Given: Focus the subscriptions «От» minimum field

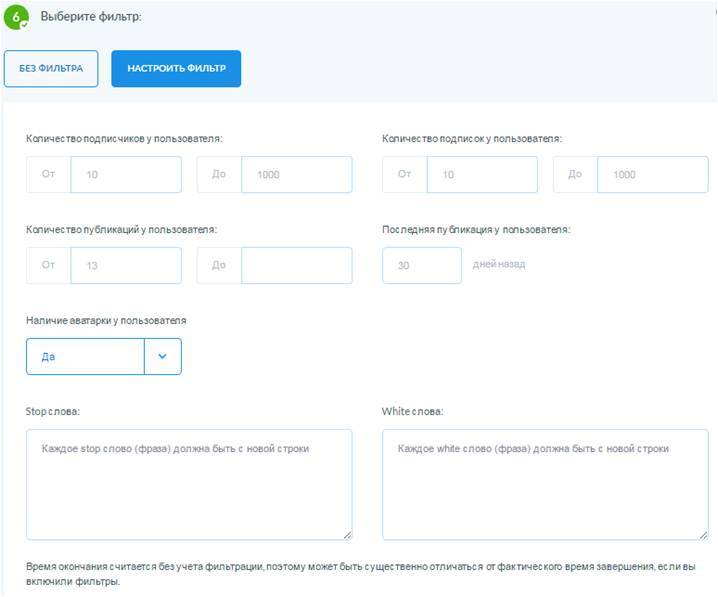Looking at the screenshot, I should 481,174.
